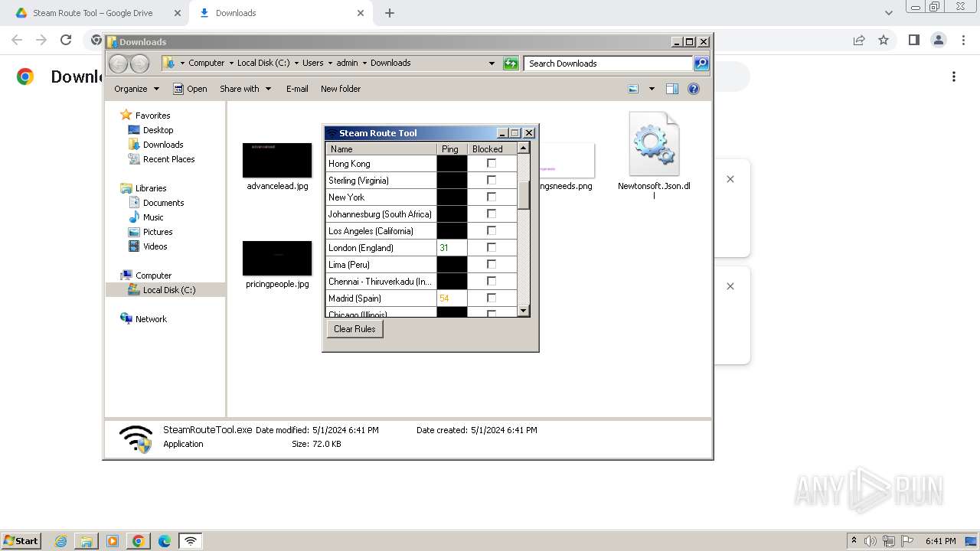Screen dimensions: 980x551
Task: Open Downloads page three-dot menu
Action: pos(954,77)
